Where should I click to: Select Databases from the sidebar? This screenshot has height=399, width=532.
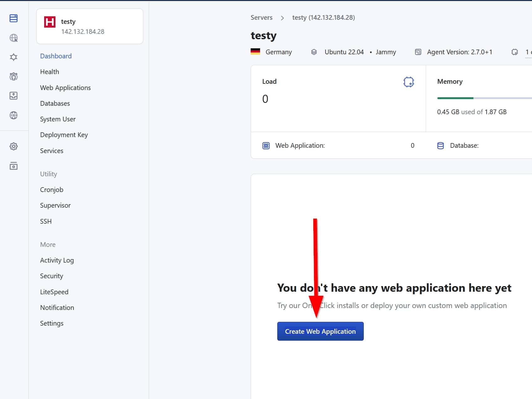pos(55,104)
